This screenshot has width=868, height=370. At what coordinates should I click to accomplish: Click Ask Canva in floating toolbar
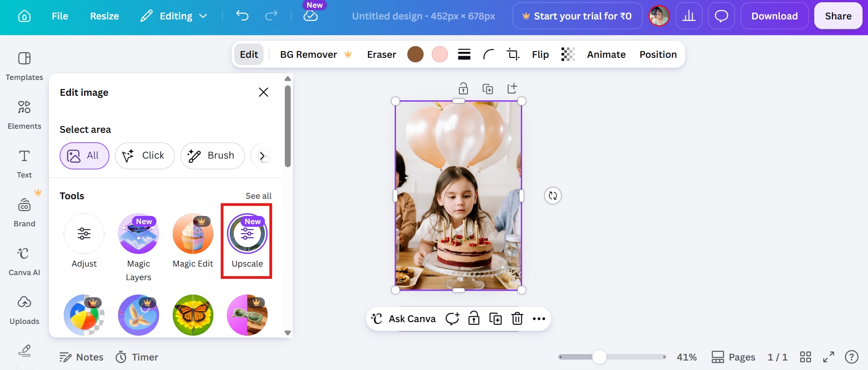(403, 319)
